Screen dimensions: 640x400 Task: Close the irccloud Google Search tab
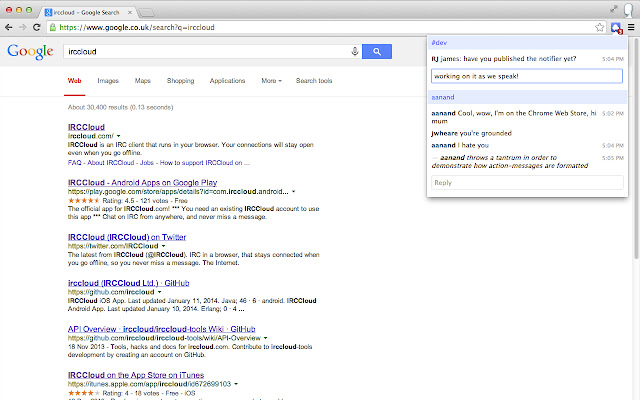[130, 13]
